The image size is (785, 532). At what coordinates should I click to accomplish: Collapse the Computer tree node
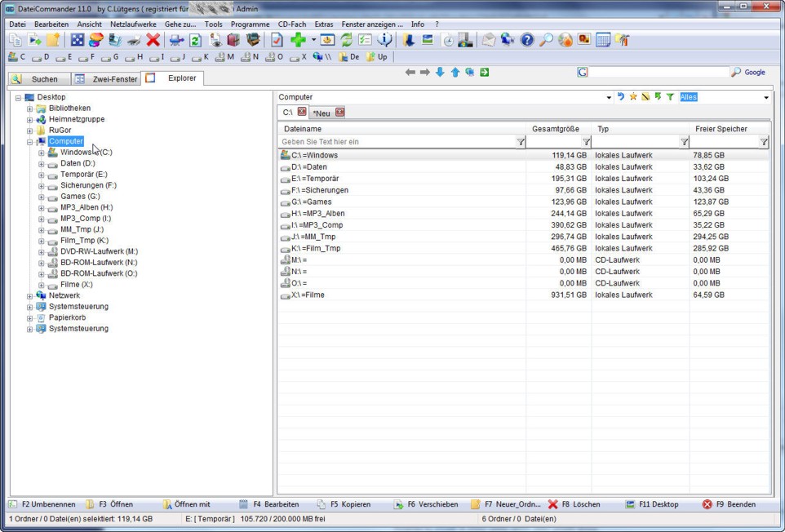(30, 142)
